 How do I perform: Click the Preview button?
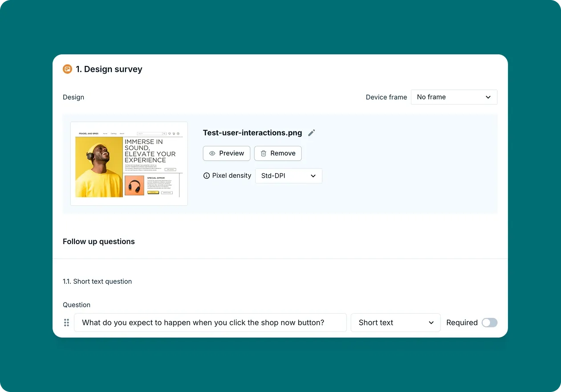point(226,153)
